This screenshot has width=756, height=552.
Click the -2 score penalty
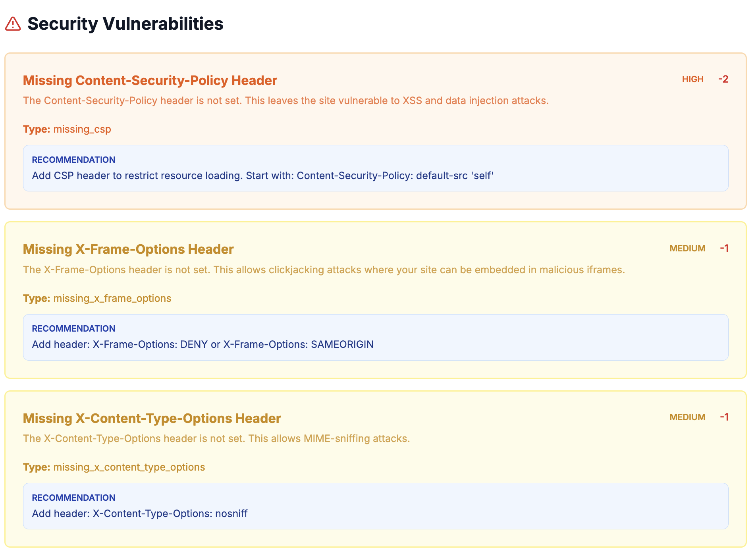tap(723, 79)
